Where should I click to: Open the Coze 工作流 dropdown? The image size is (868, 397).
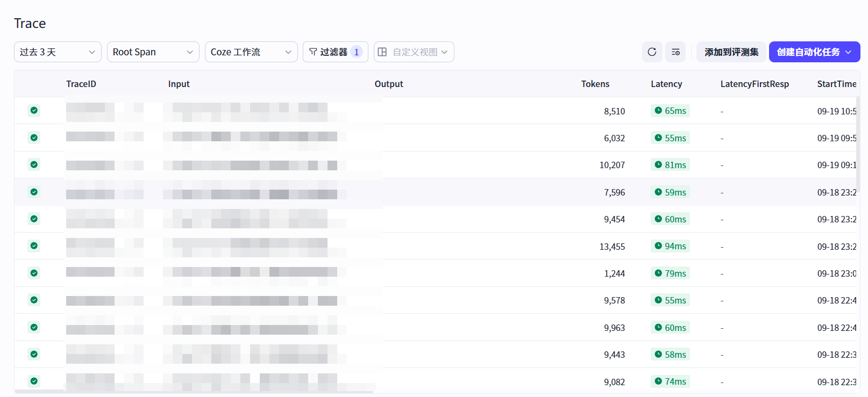tap(251, 52)
